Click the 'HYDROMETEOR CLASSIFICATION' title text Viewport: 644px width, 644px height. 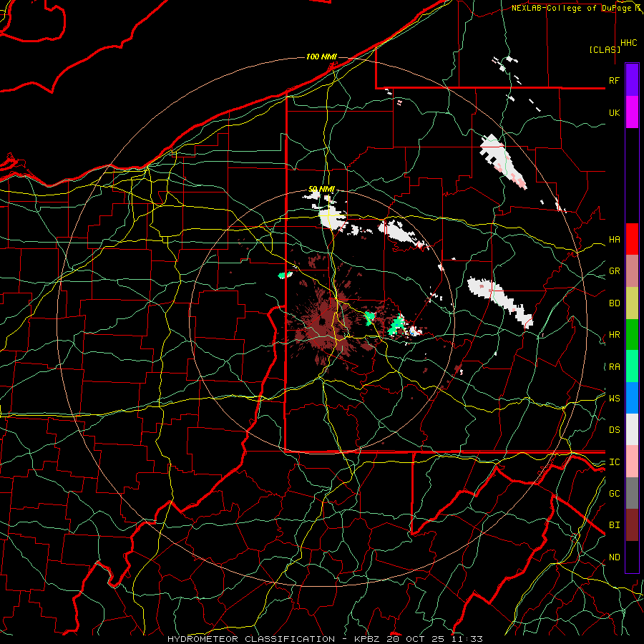coord(251,639)
